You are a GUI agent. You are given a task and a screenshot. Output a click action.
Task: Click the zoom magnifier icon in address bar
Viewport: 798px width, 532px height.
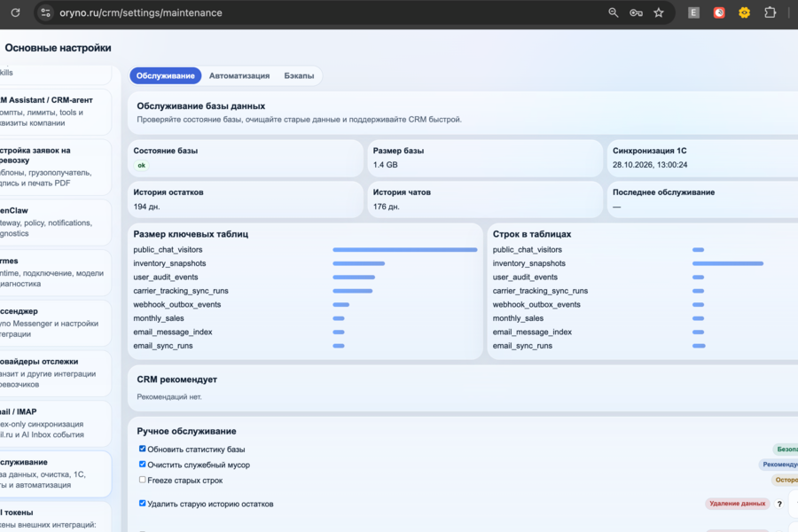click(614, 12)
